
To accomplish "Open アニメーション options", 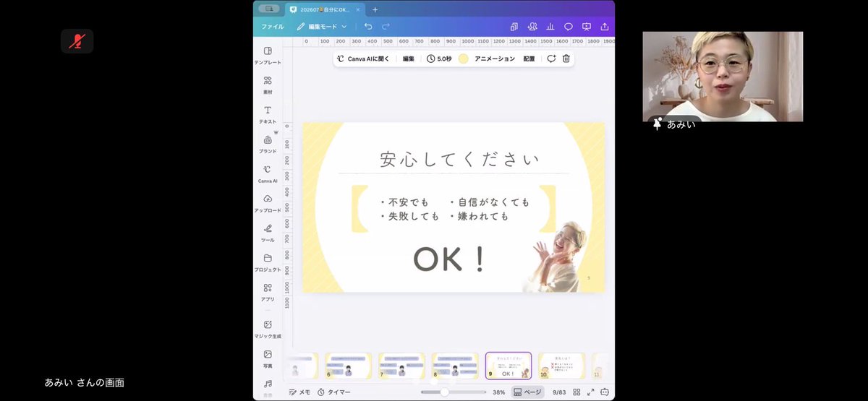I will [495, 59].
